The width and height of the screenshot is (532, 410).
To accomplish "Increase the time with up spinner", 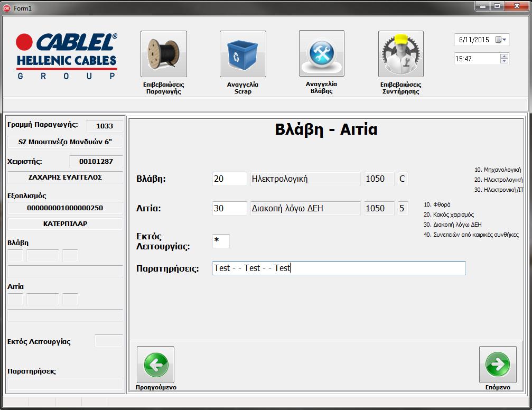I will click(x=504, y=56).
